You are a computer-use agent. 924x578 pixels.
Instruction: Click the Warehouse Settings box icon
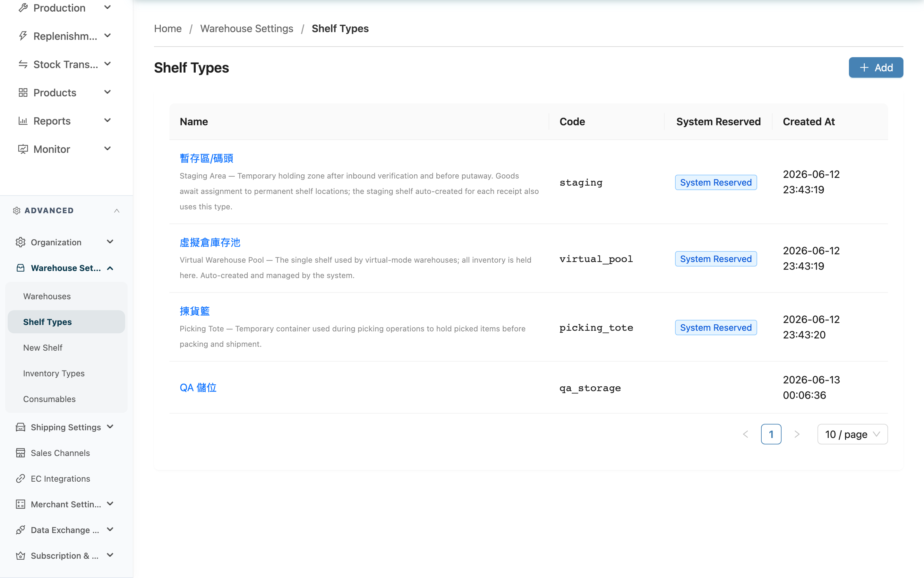click(x=21, y=268)
